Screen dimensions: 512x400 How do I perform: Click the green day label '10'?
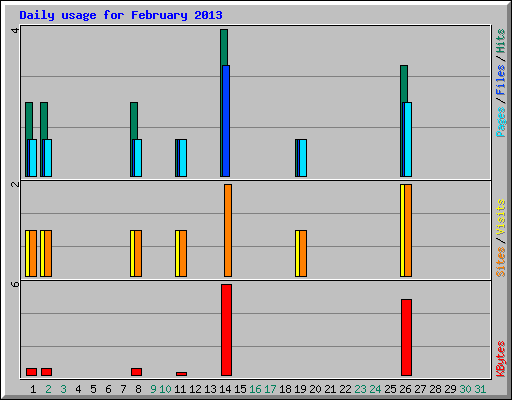[x=165, y=389]
